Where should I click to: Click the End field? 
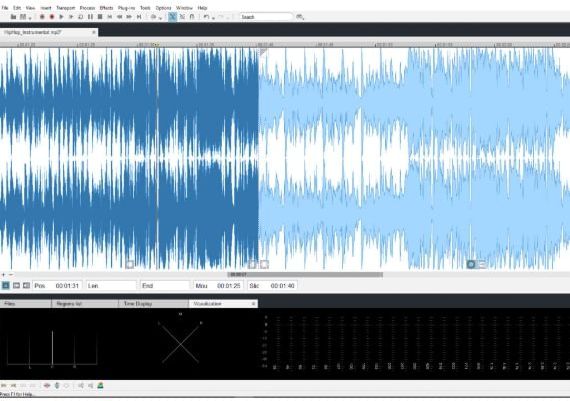point(165,285)
